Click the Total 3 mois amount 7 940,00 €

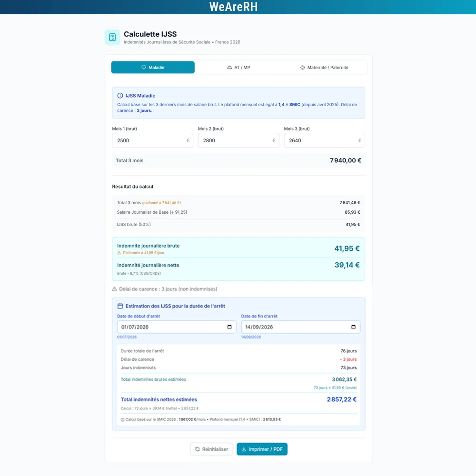coord(346,160)
